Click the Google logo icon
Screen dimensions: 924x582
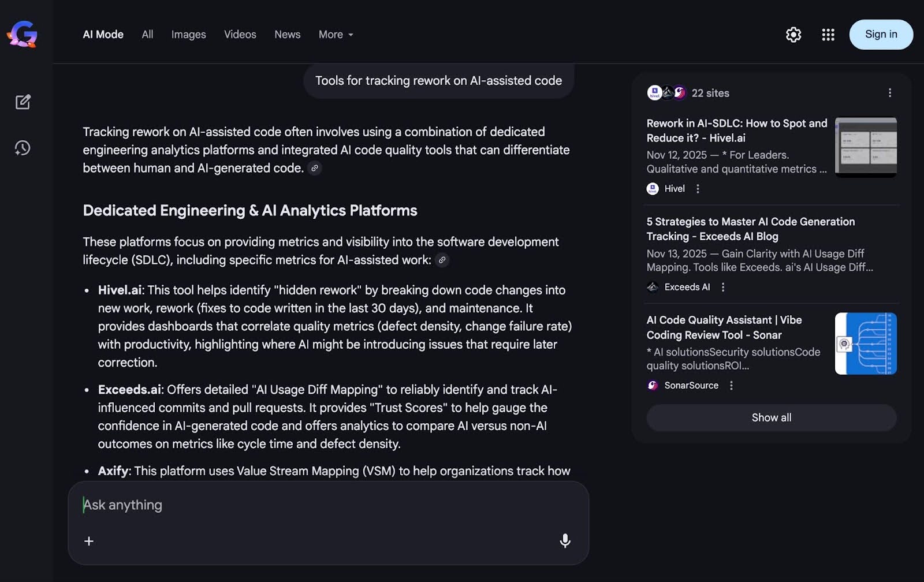point(23,35)
